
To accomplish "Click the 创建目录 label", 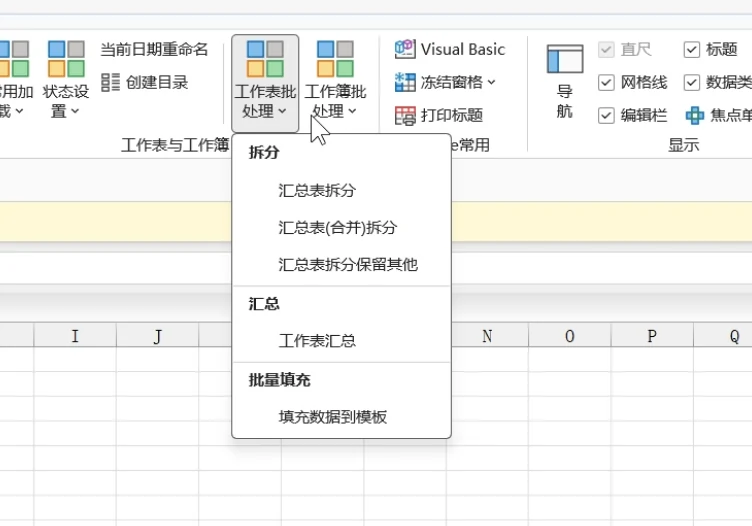I will click(157, 82).
